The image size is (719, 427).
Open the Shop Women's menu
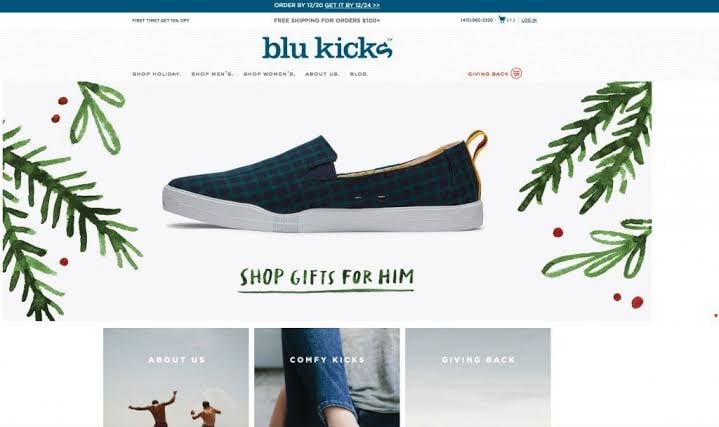pos(269,74)
